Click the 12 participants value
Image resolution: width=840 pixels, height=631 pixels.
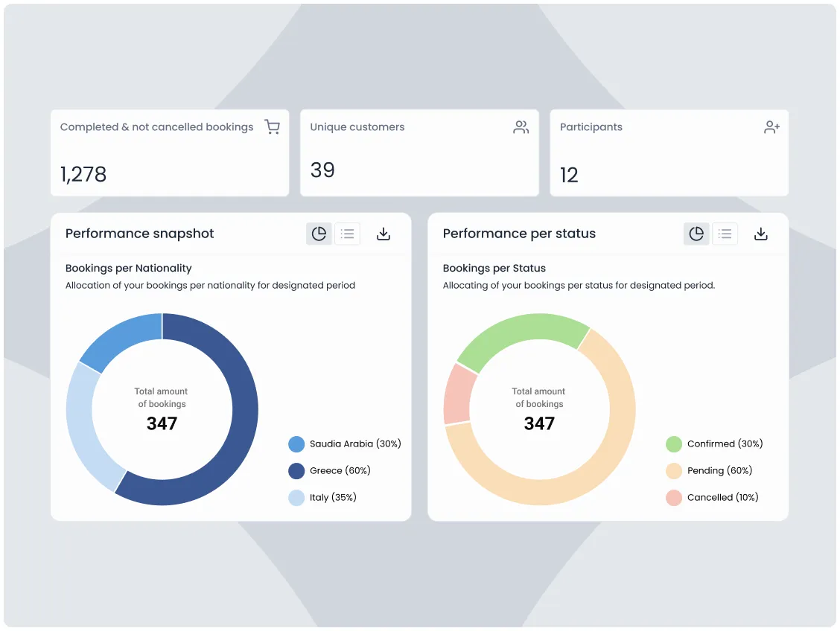point(569,175)
